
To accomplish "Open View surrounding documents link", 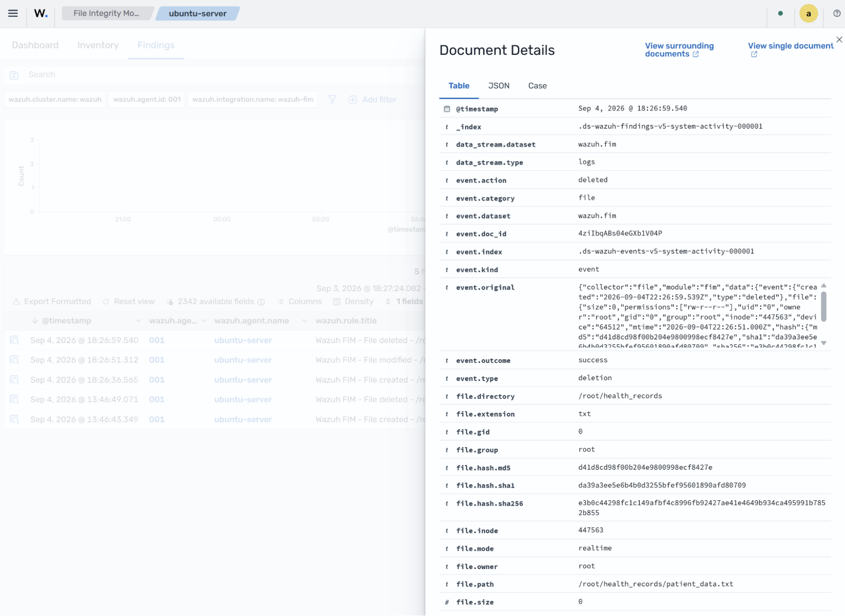I will [x=679, y=50].
